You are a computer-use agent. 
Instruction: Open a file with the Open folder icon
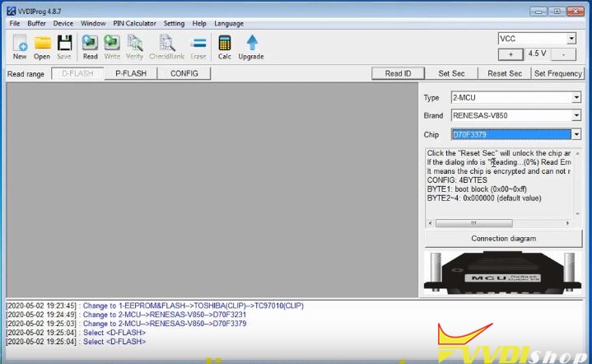tap(42, 47)
